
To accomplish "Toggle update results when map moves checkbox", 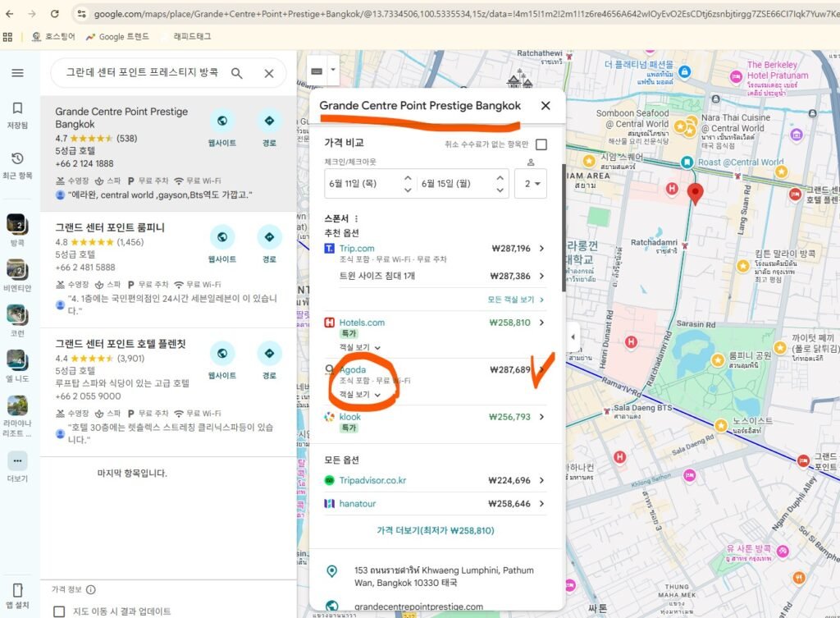I will click(59, 611).
